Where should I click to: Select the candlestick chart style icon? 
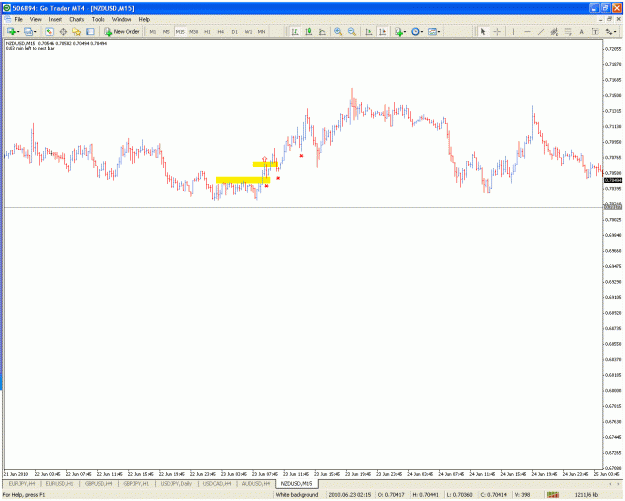(x=309, y=31)
